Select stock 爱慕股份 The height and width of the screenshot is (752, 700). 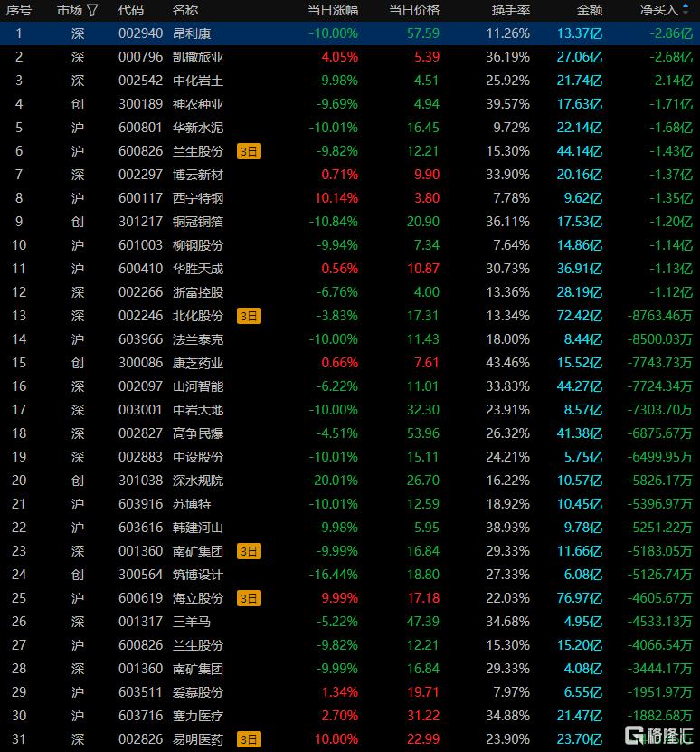point(198,692)
